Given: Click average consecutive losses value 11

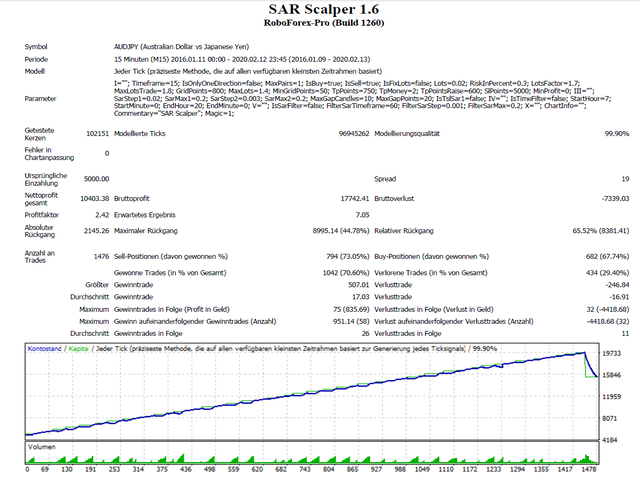Looking at the screenshot, I should tap(625, 333).
